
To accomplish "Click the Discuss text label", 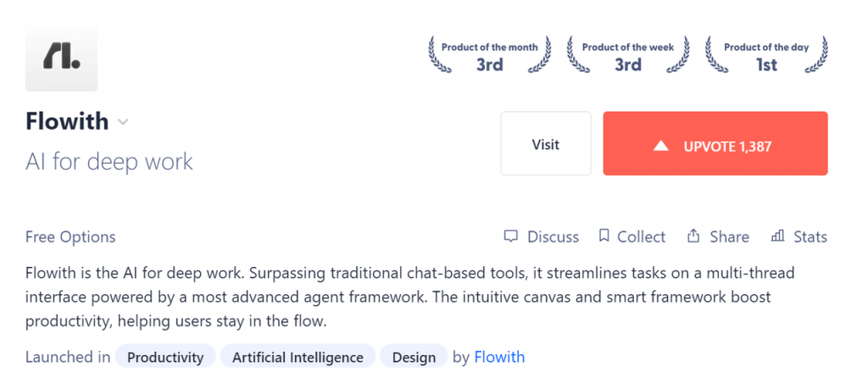I will click(x=553, y=236).
